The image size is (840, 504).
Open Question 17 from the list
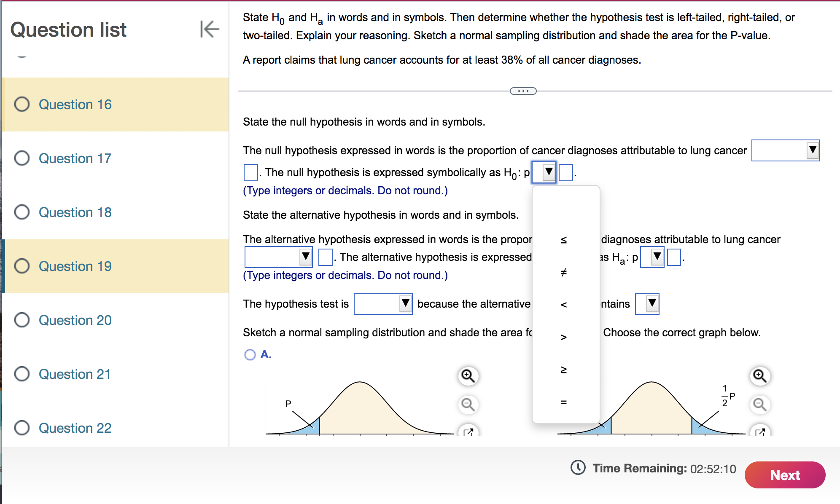click(x=75, y=158)
